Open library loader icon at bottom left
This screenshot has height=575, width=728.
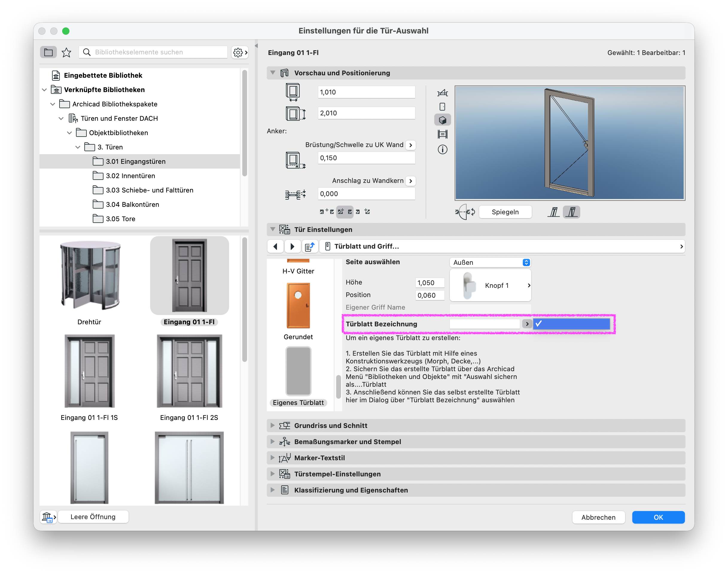tap(49, 517)
